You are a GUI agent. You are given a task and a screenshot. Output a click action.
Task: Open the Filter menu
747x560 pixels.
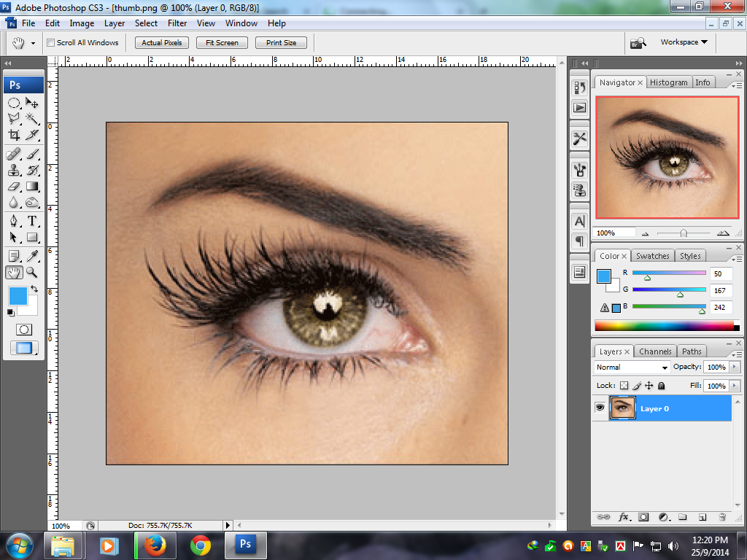[177, 23]
